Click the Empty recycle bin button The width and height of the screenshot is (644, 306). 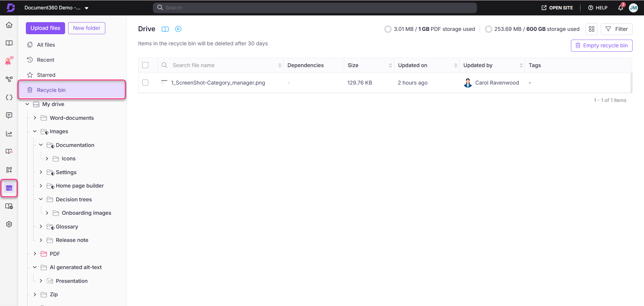pos(601,45)
